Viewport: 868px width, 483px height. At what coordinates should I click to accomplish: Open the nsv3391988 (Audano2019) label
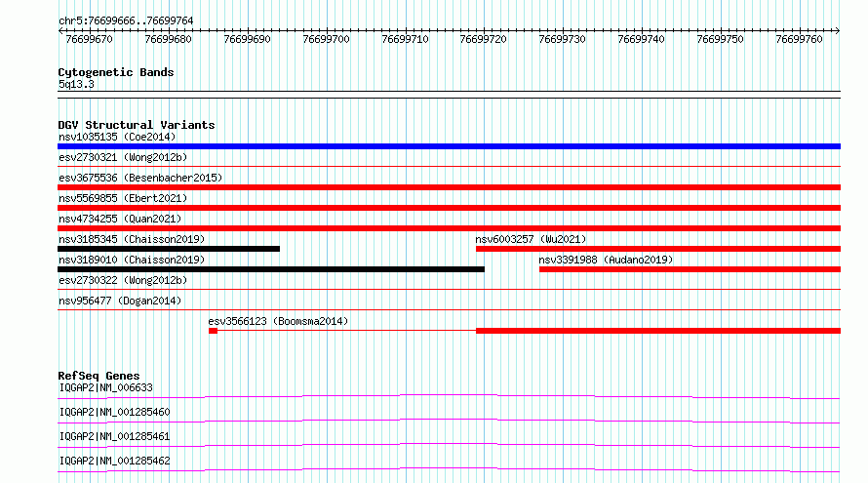(607, 260)
